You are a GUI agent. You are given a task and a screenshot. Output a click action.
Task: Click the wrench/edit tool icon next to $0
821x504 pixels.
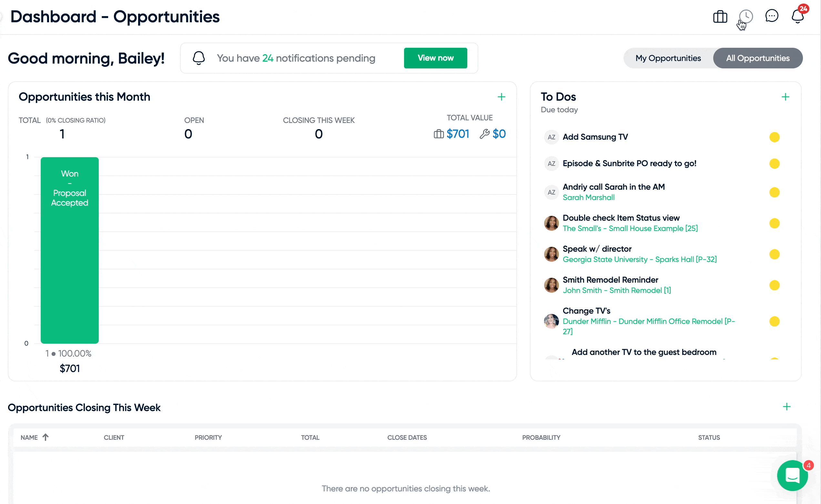(x=484, y=134)
